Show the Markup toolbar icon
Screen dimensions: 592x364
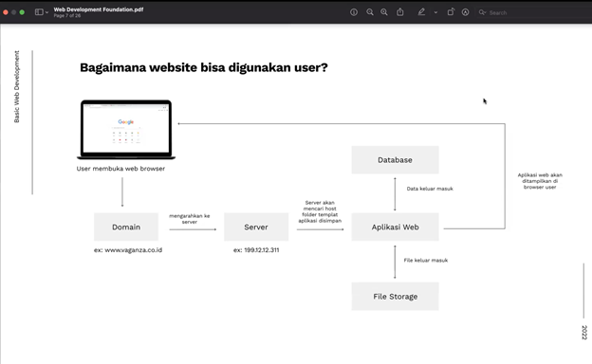tap(465, 12)
